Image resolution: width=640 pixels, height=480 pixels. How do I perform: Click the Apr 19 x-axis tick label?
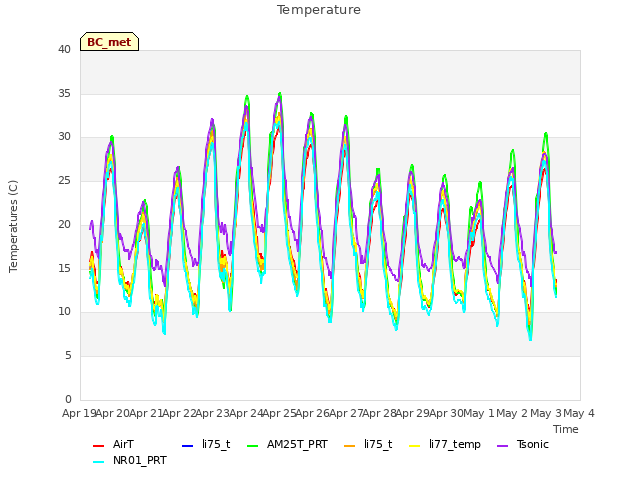pyautogui.click(x=79, y=413)
